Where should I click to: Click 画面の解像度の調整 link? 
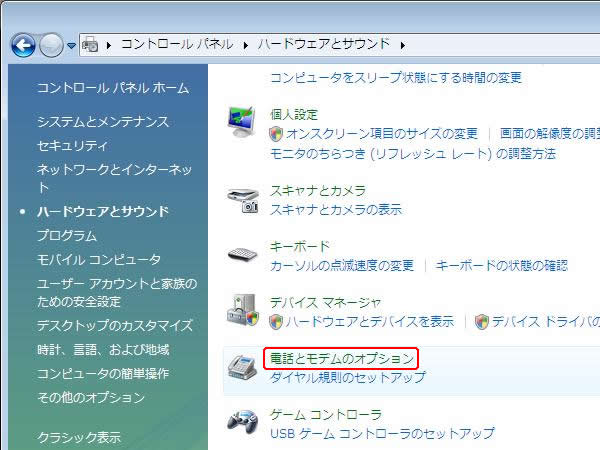click(550, 134)
